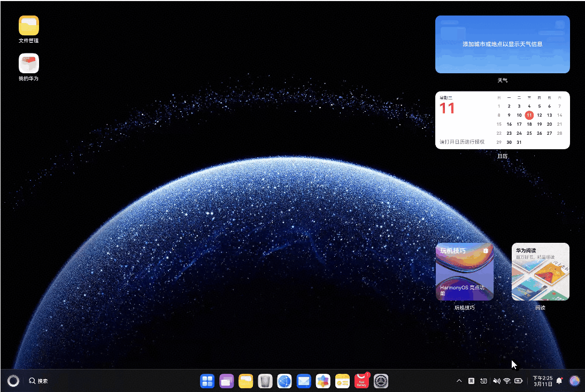Open the Email app in dock
This screenshot has width=585, height=392.
pos(304,381)
